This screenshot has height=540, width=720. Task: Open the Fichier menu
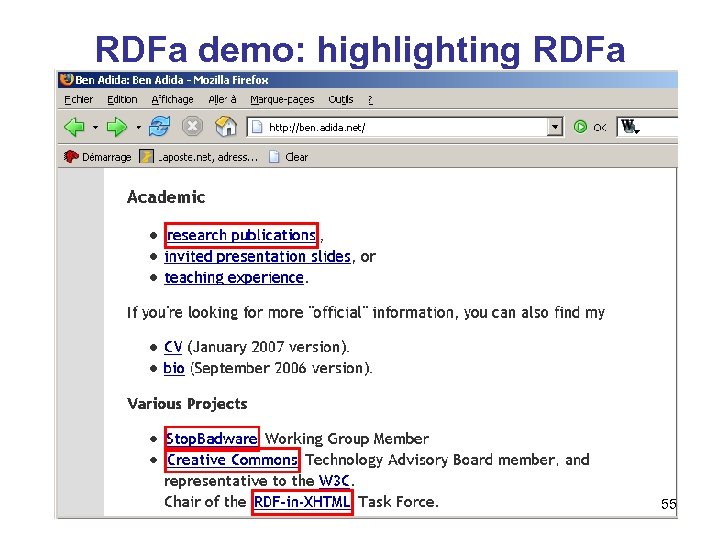[x=79, y=99]
